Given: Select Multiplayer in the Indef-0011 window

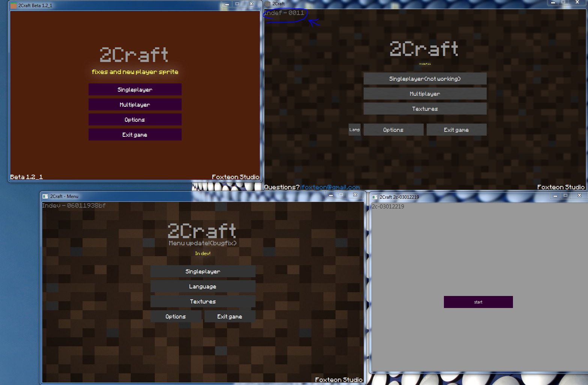Looking at the screenshot, I should click(425, 94).
